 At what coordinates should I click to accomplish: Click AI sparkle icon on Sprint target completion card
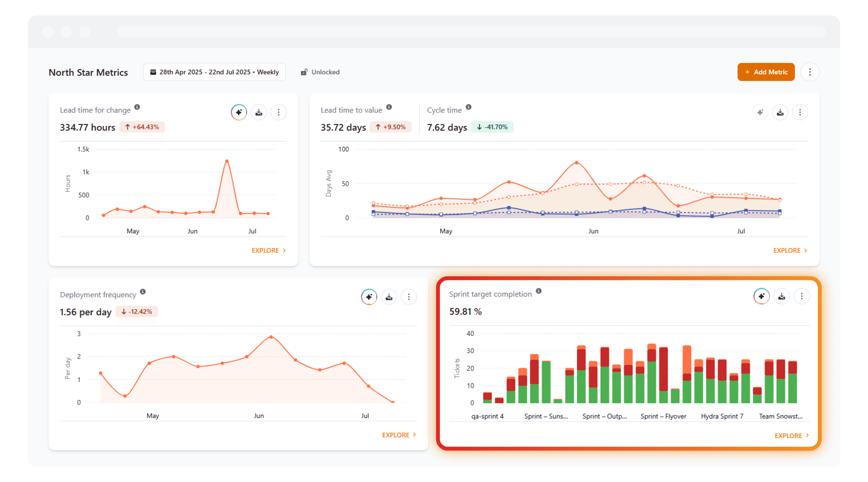click(761, 296)
